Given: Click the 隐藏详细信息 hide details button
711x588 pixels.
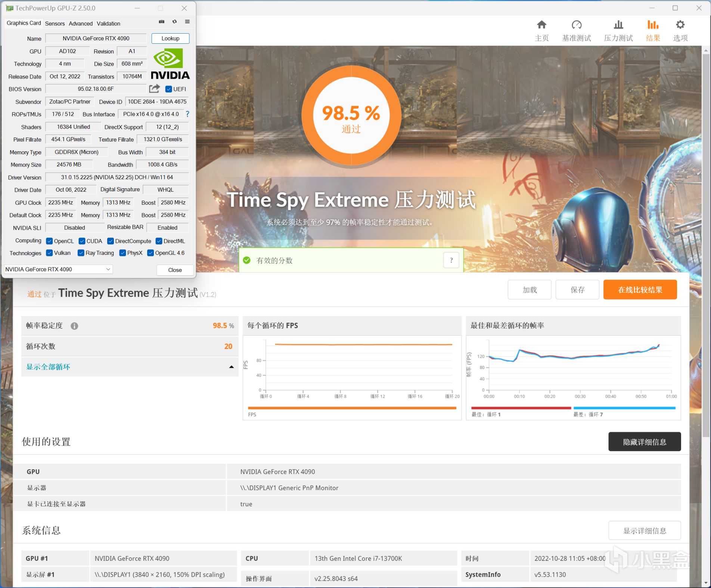Looking at the screenshot, I should 645,442.
